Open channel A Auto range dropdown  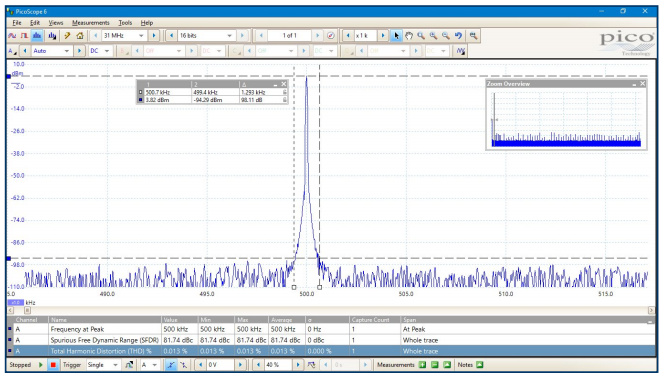pyautogui.click(x=67, y=51)
